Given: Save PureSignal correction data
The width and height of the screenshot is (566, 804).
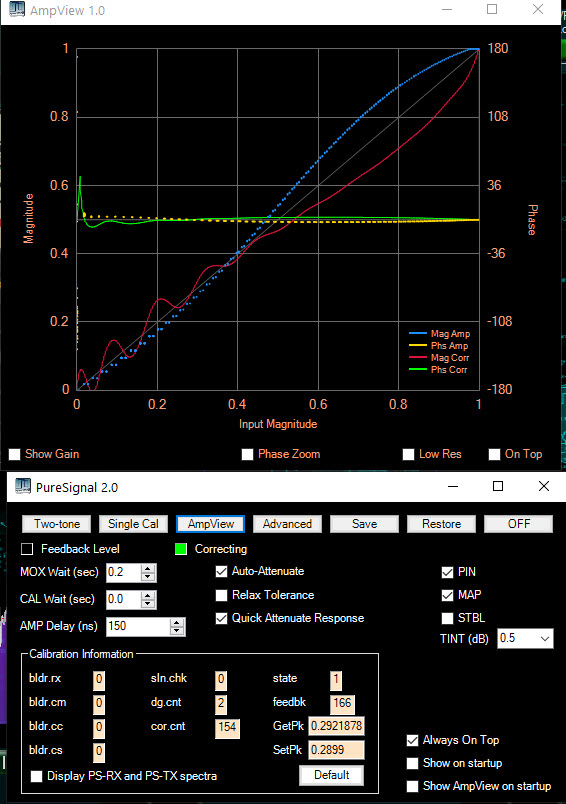Looking at the screenshot, I should (364, 524).
